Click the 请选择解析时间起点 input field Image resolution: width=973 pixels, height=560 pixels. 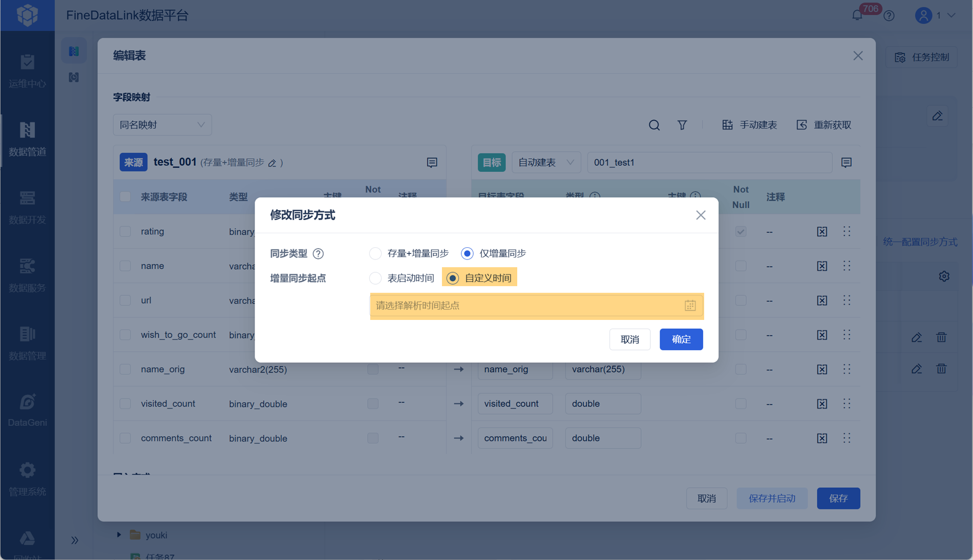(x=536, y=306)
